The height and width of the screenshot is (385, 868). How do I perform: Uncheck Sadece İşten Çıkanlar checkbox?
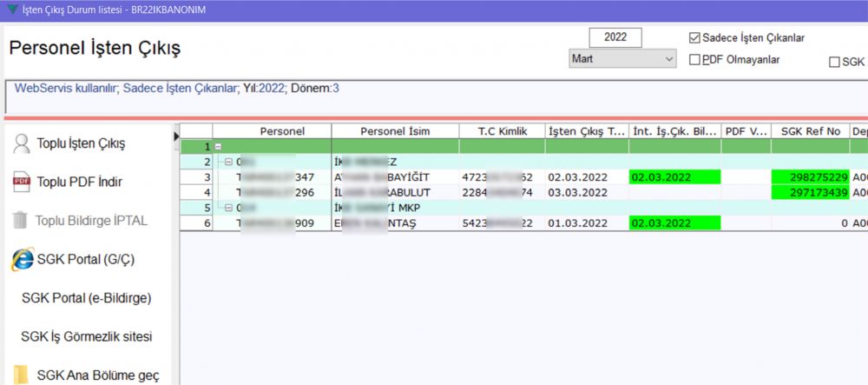pyautogui.click(x=694, y=38)
